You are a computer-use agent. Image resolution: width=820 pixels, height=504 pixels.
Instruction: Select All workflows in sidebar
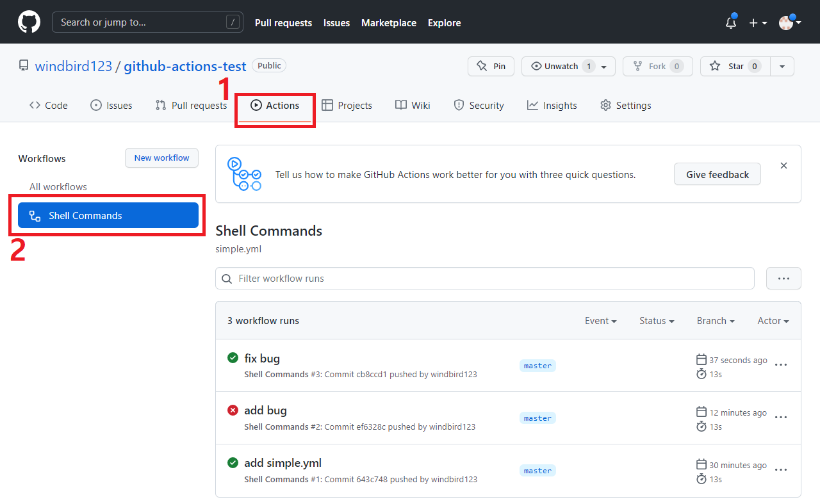coord(58,186)
